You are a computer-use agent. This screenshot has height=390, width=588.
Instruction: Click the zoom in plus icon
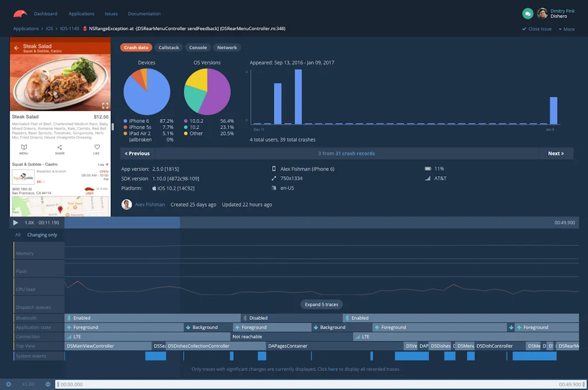[9, 384]
